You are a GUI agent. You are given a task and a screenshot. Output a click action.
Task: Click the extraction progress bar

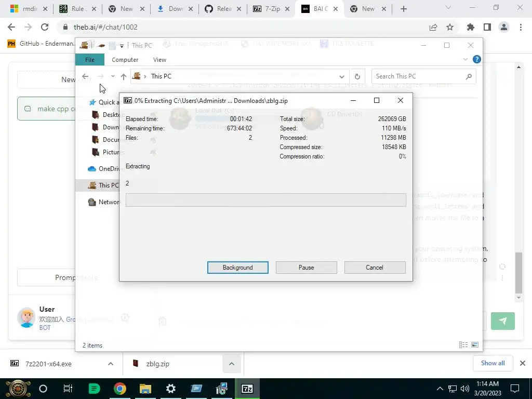click(x=265, y=200)
